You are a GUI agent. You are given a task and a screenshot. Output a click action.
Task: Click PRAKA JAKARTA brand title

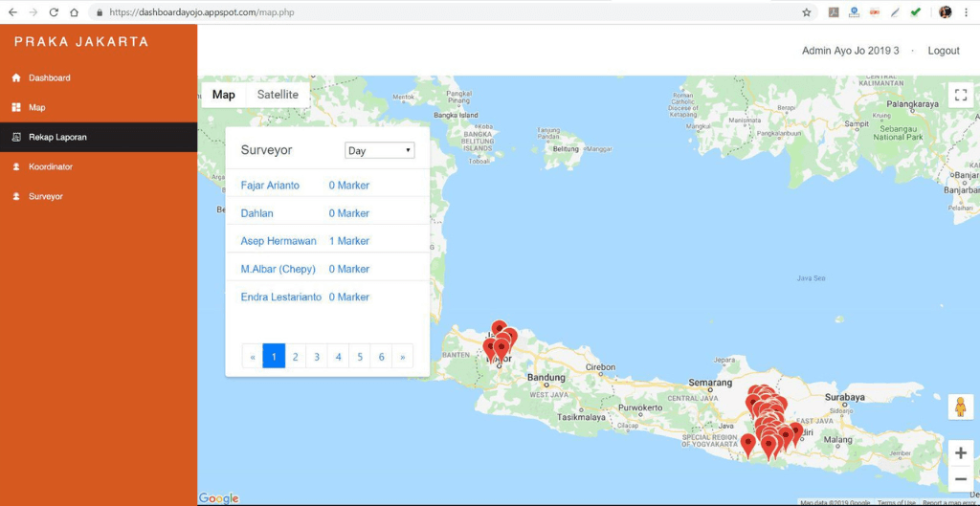point(82,42)
